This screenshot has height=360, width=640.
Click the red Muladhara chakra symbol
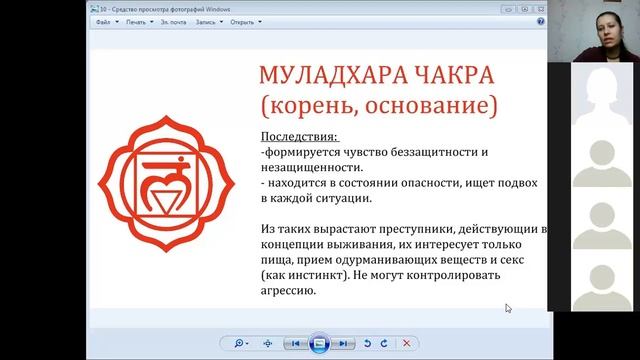point(166,184)
